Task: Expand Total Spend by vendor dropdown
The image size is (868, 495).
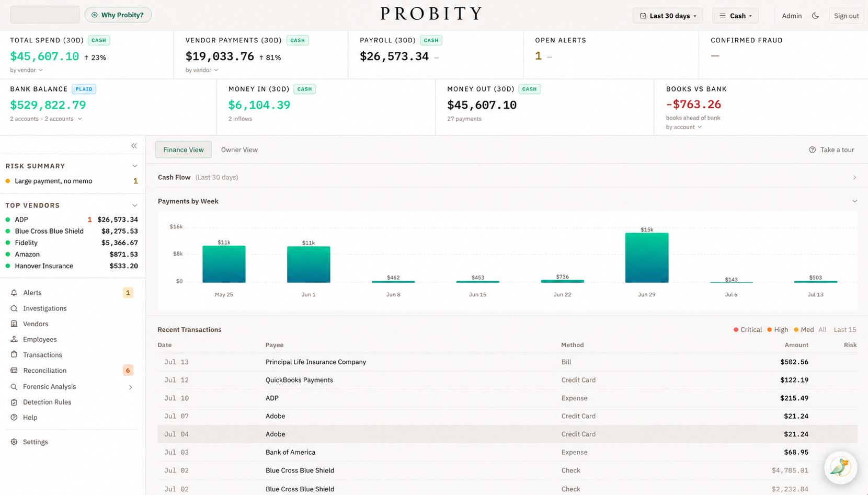Action: (x=26, y=70)
